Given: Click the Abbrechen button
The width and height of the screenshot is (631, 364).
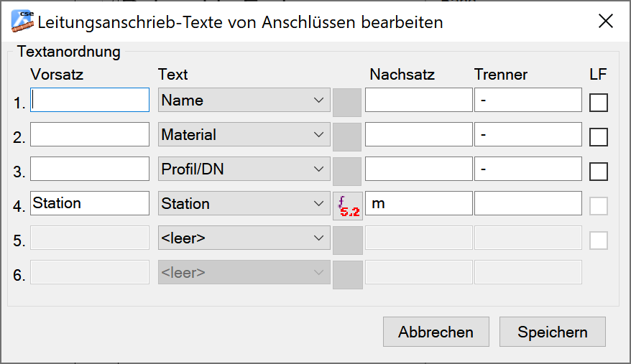Looking at the screenshot, I should coord(436,332).
